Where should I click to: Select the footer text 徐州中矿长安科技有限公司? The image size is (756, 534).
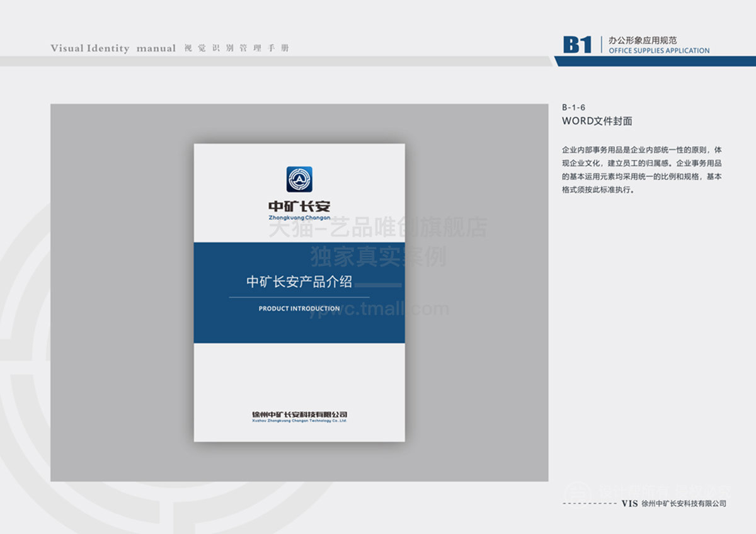click(684, 504)
